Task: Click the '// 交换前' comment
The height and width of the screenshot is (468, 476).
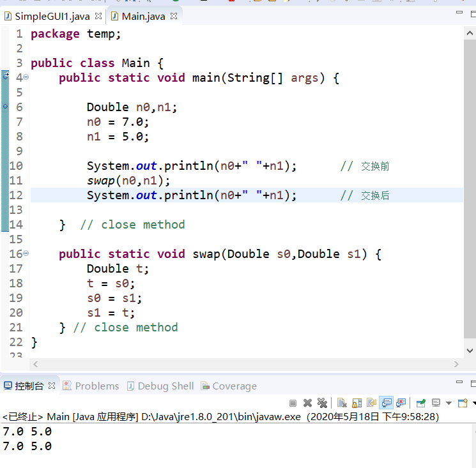Action: (365, 166)
